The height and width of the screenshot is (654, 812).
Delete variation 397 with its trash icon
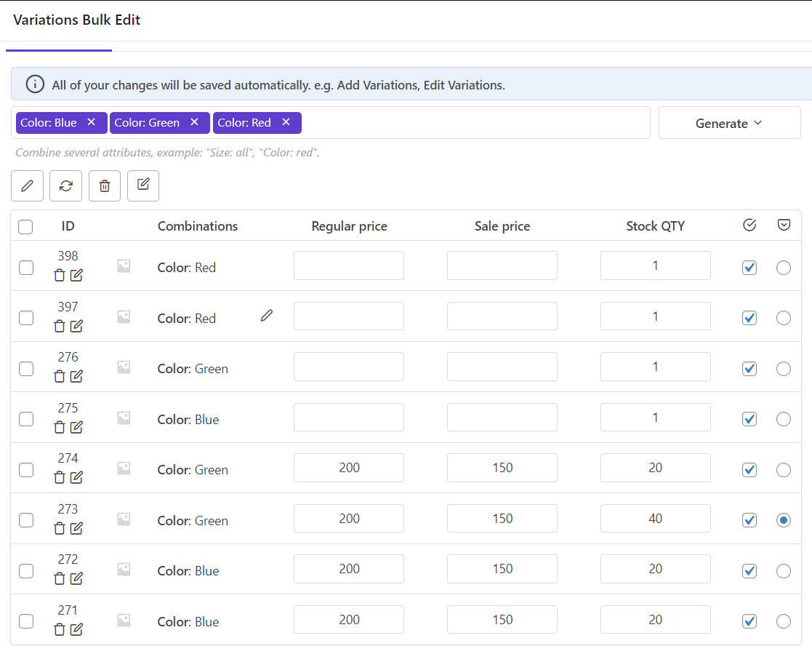[x=60, y=326]
